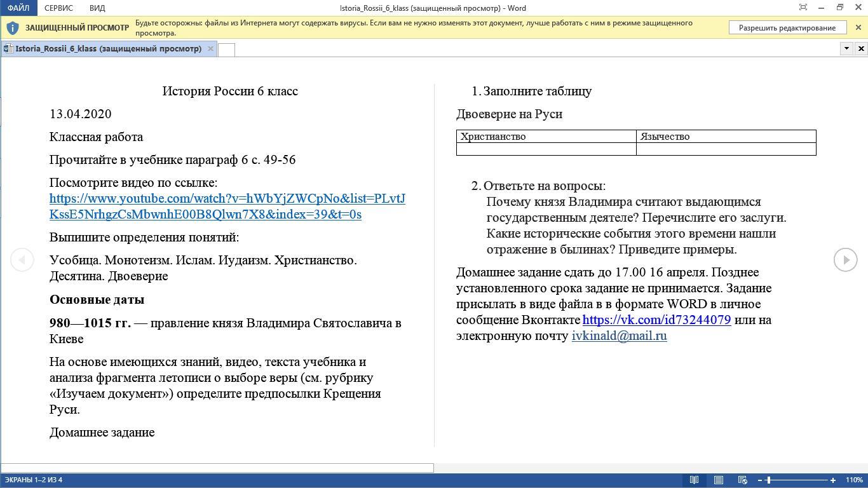
Task: Open the ВИД menu
Action: coord(97,8)
